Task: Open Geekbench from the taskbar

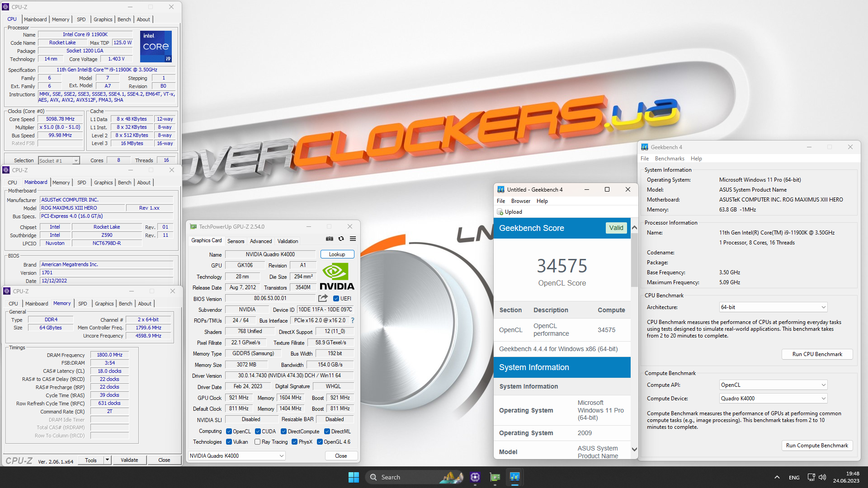Action: point(514,477)
